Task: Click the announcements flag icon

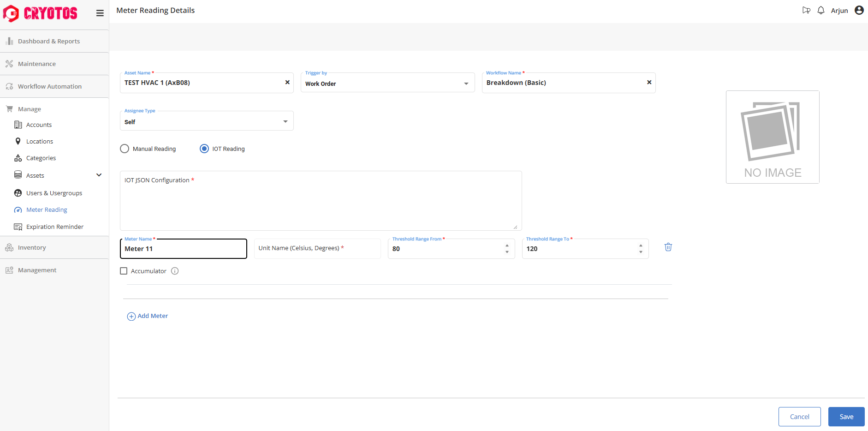Action: (x=806, y=10)
